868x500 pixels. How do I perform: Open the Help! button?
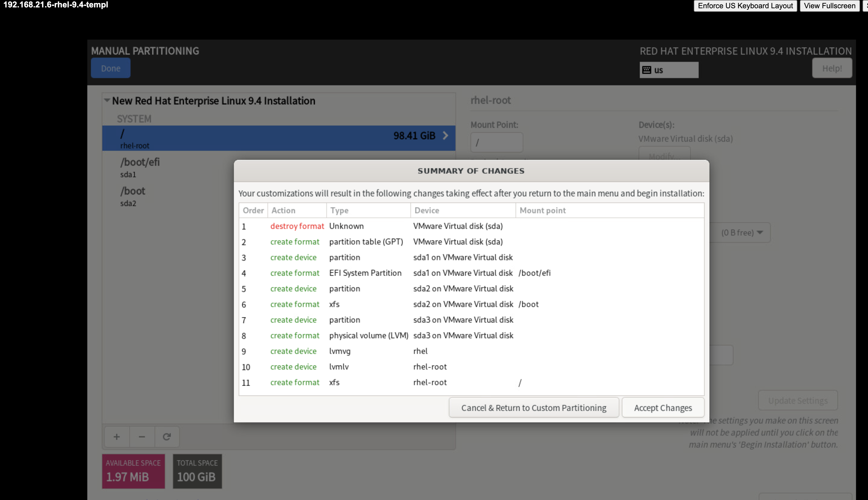pyautogui.click(x=832, y=68)
